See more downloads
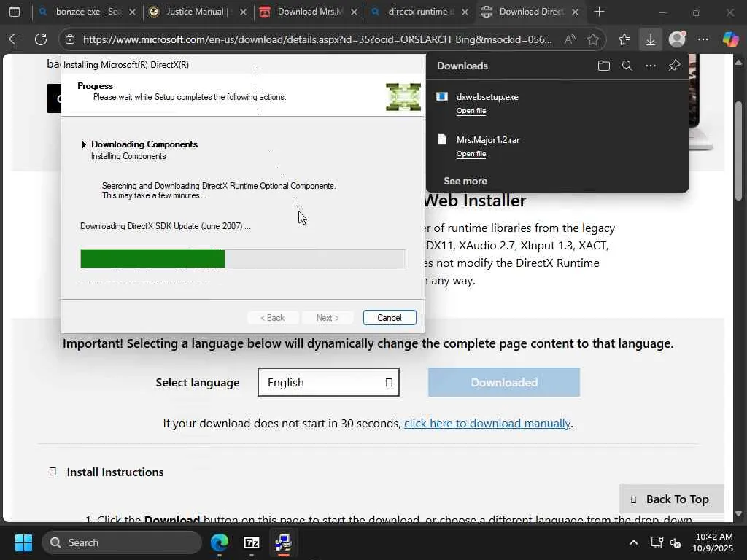The height and width of the screenshot is (560, 747). pyautogui.click(x=465, y=181)
